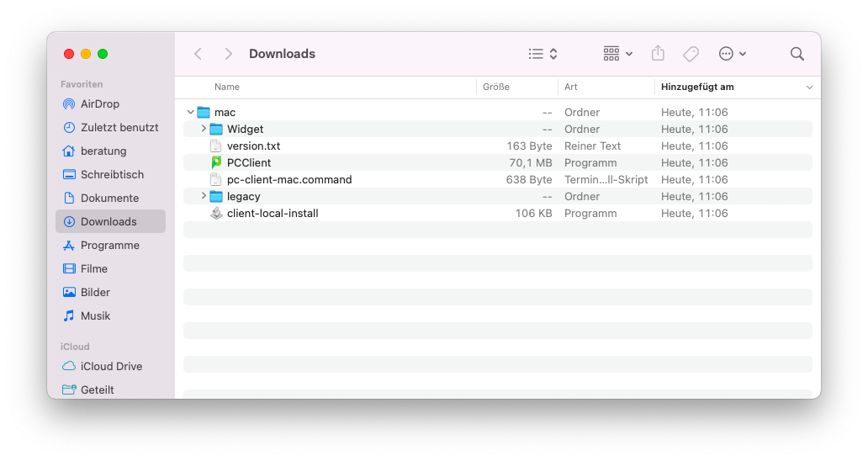This screenshot has height=461, width=868.
Task: Click the 638 Byte size value
Action: click(x=529, y=180)
